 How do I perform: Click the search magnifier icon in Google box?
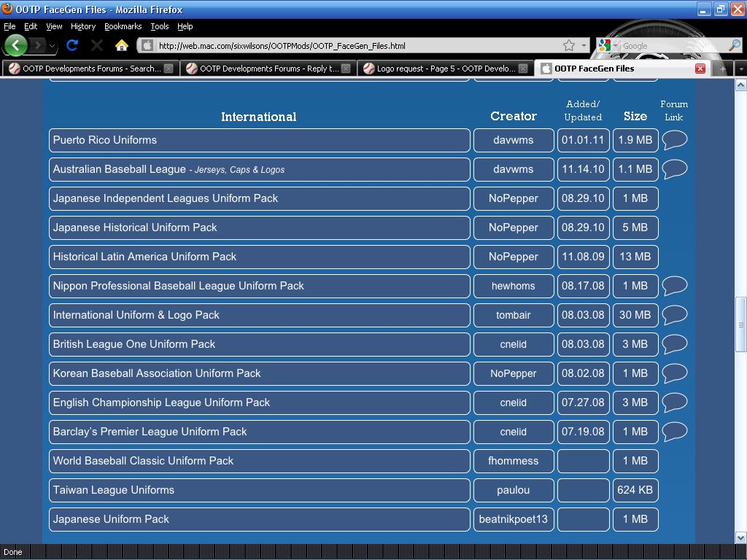pos(734,45)
